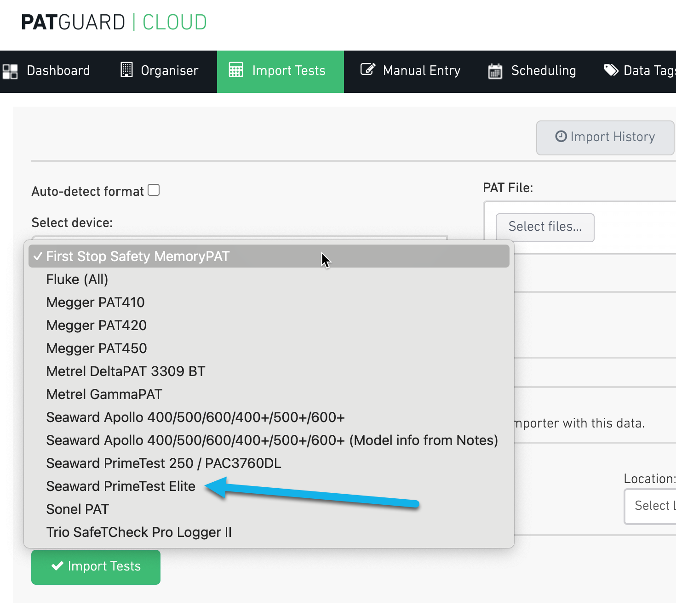Image resolution: width=676 pixels, height=616 pixels.
Task: Open the Data Tags tab
Action: pyautogui.click(x=639, y=71)
